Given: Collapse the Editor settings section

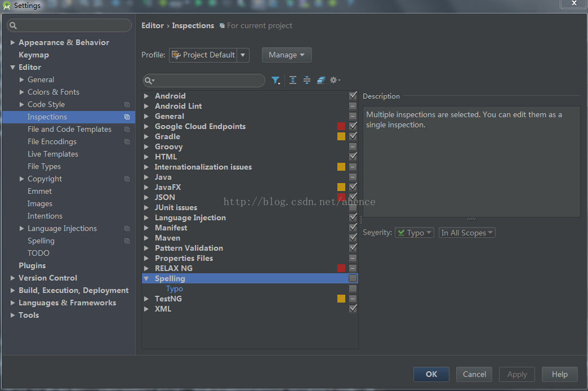Looking at the screenshot, I should (x=13, y=68).
